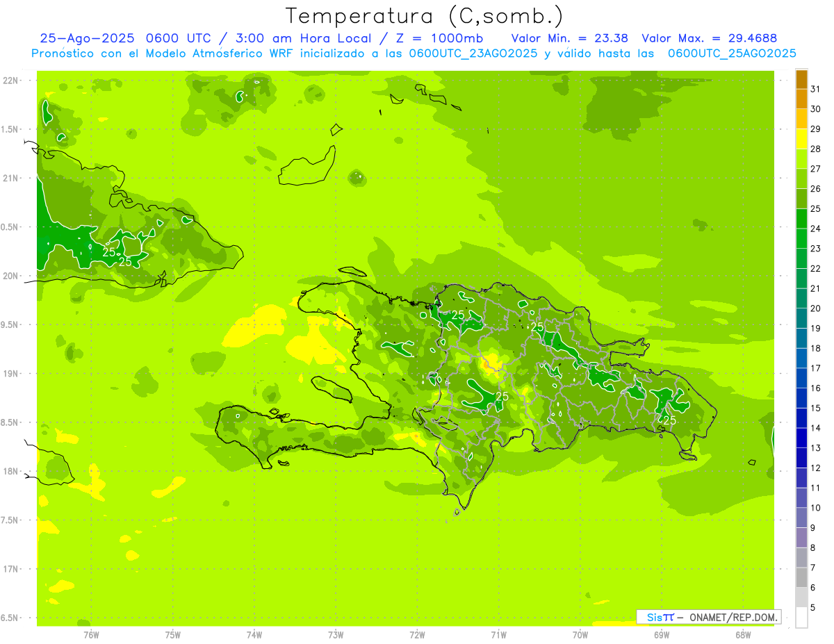Pick the dark orange swatch above legend 31
The width and height of the screenshot is (834, 644).
801,79
